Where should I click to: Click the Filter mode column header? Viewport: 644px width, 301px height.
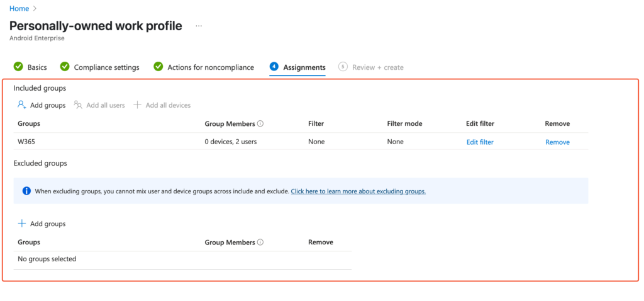point(404,123)
